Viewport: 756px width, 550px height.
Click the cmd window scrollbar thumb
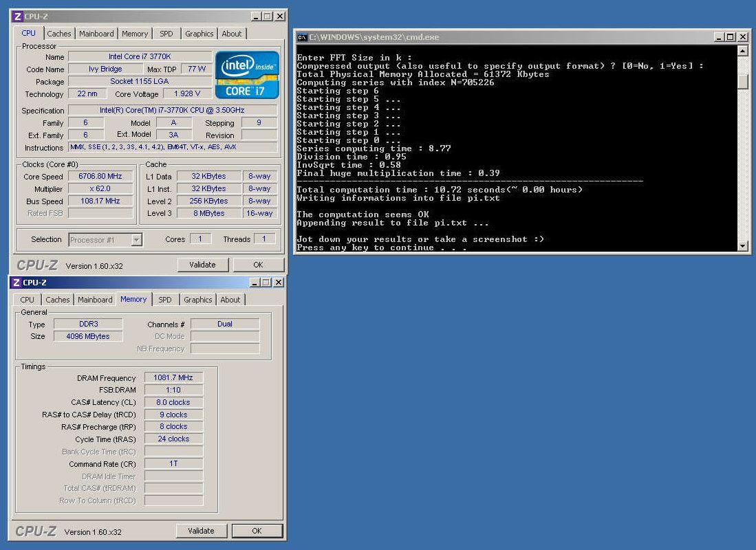click(742, 81)
